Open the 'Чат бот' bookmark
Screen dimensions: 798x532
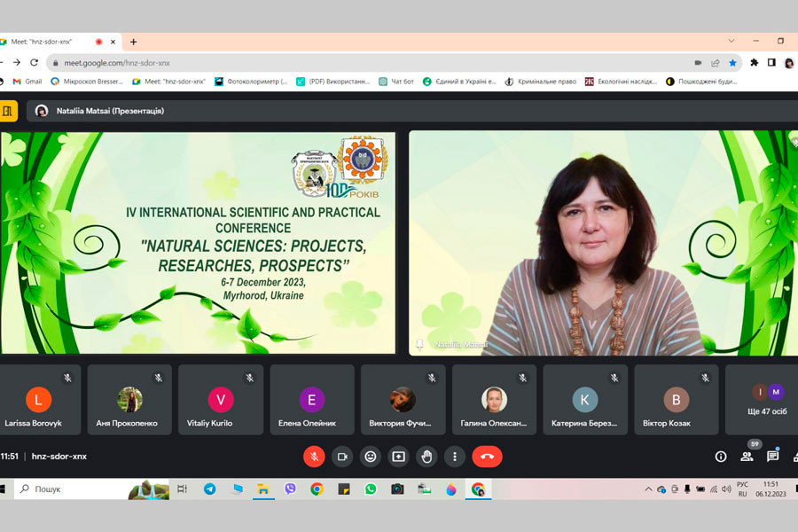396,81
